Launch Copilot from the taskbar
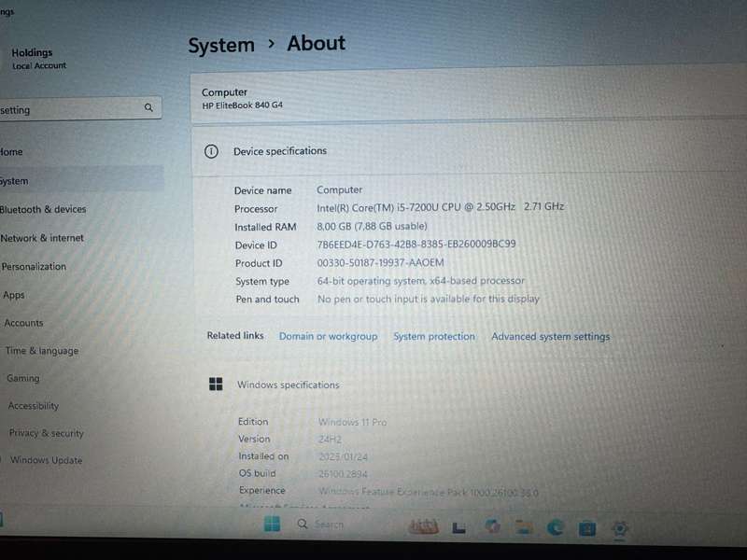This screenshot has width=747, height=560. tap(492, 526)
